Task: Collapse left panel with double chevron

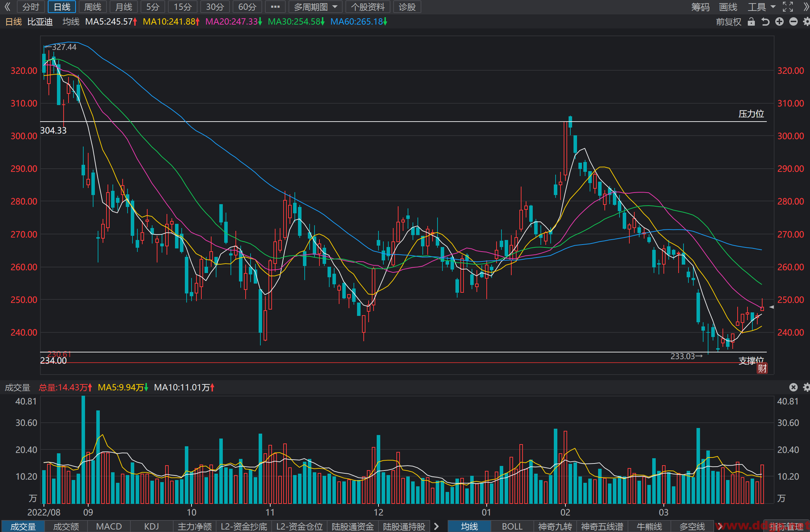Action: [7, 7]
